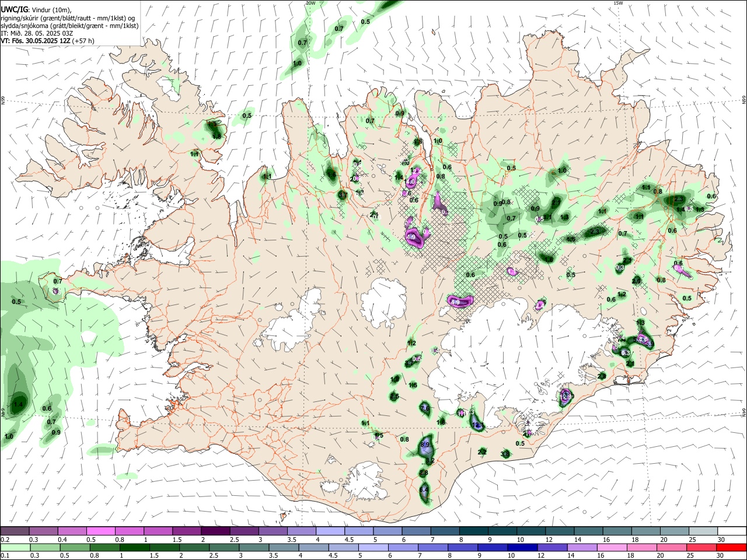Pick the upper-row swatch between 4 and 4.5
The height and width of the screenshot is (560, 747).
[330, 531]
